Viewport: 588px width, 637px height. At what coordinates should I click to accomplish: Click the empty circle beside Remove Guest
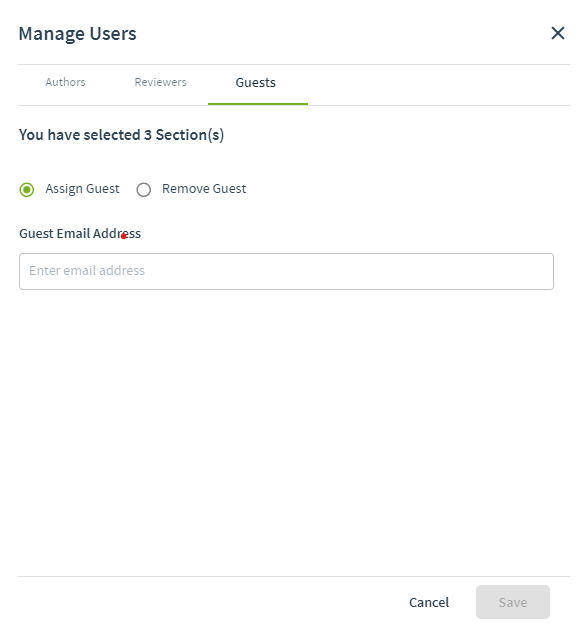(x=143, y=190)
